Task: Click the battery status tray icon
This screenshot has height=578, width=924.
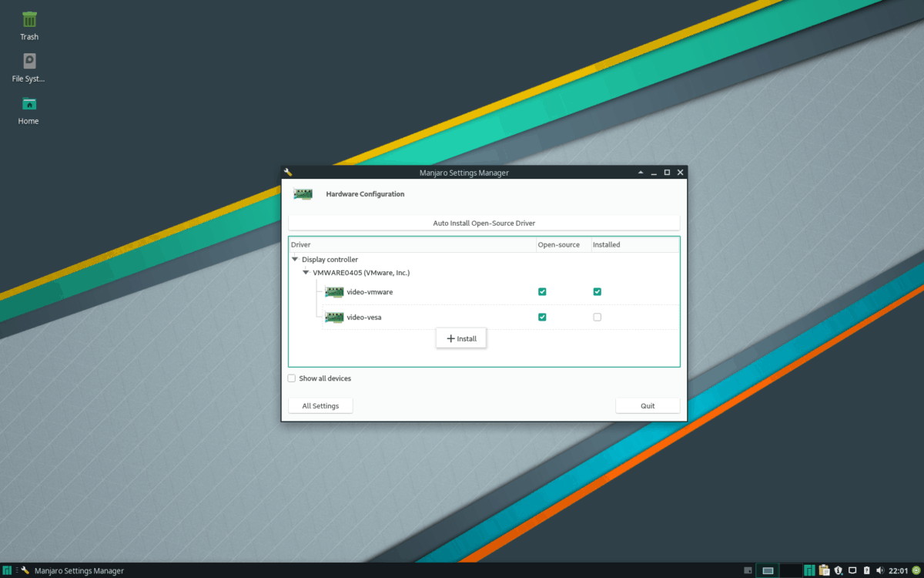Action: [866, 570]
